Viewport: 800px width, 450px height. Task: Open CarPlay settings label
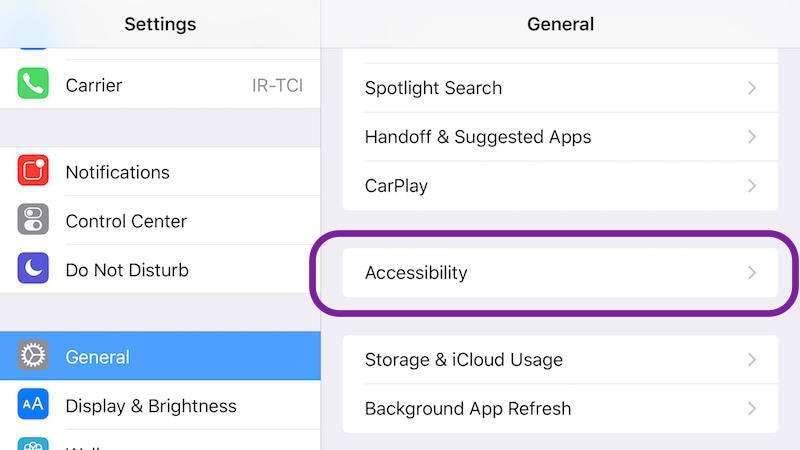[x=396, y=186]
